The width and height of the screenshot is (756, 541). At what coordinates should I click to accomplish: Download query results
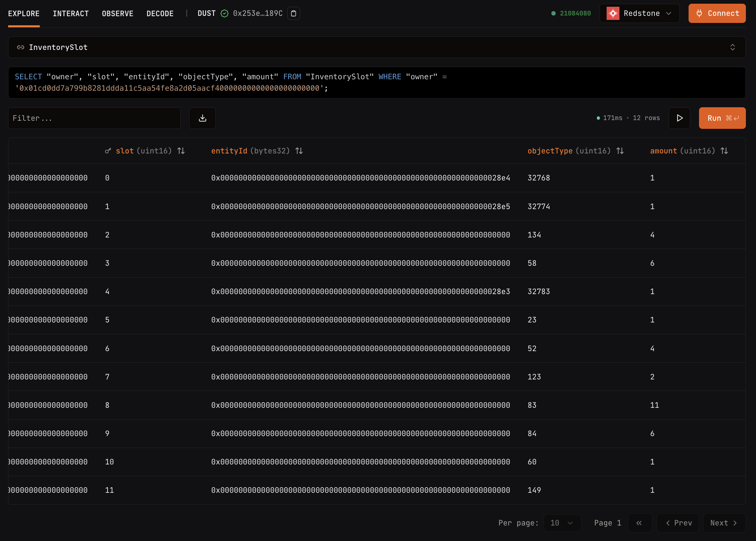coord(202,118)
